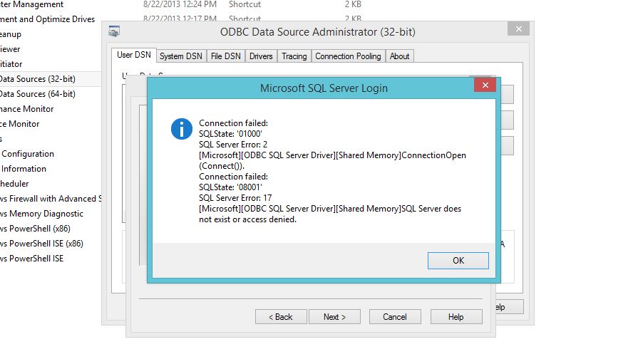638x364 pixels.
Task: Open the Connection Pooling tab
Action: point(349,56)
